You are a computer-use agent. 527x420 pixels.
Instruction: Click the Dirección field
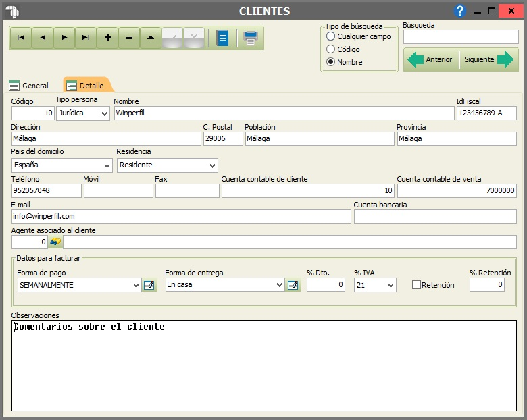(106, 138)
